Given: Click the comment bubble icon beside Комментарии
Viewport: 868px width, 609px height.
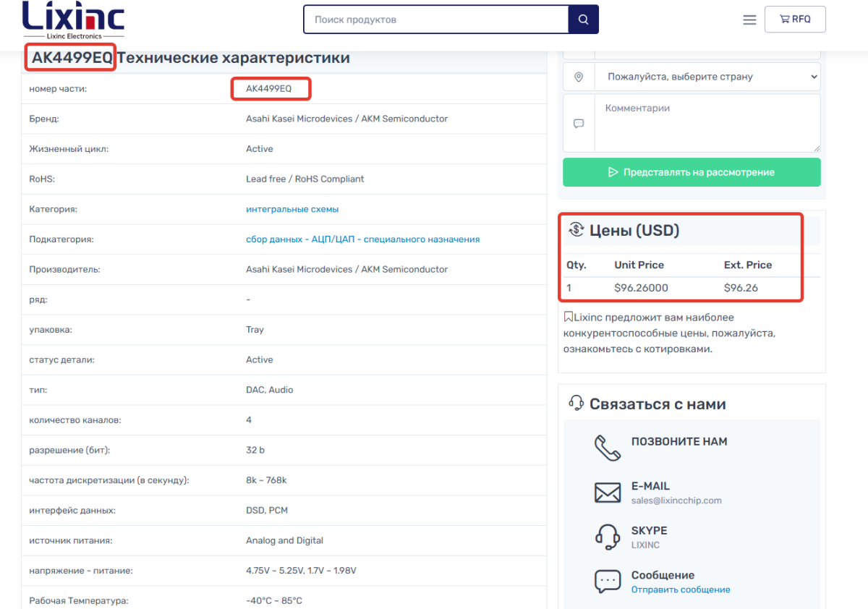Looking at the screenshot, I should click(579, 124).
